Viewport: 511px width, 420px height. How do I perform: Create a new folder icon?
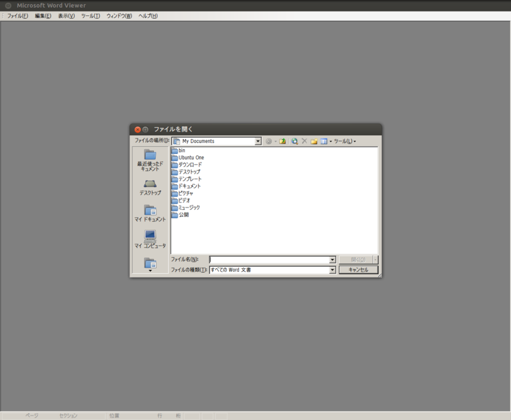pos(314,141)
